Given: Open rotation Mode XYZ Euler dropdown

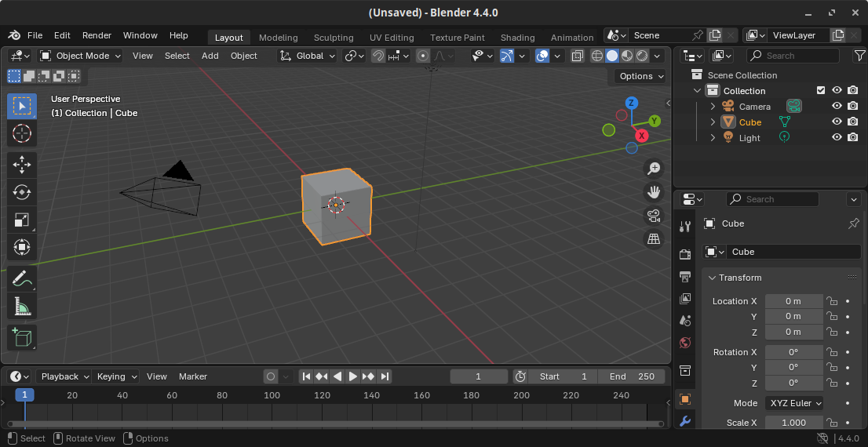Looking at the screenshot, I should point(793,403).
